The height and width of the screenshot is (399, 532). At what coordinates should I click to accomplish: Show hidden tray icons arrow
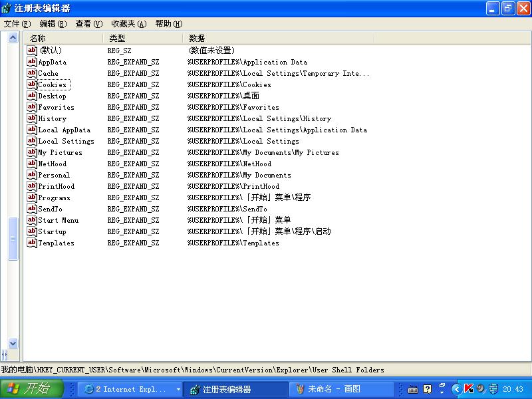(x=456, y=389)
